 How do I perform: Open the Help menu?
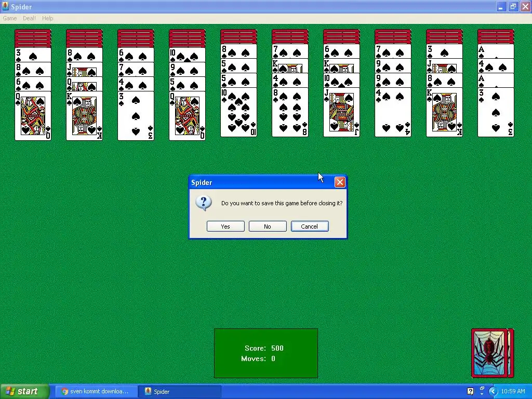[47, 18]
